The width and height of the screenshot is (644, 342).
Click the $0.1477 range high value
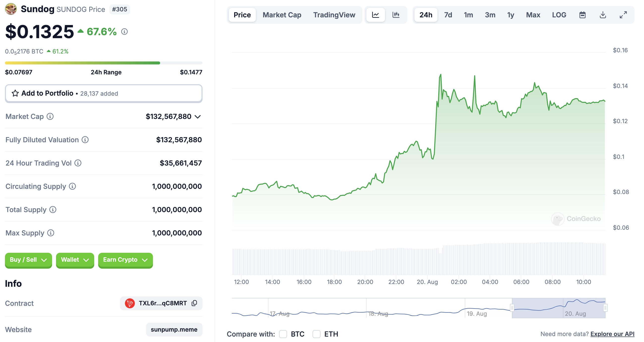pyautogui.click(x=191, y=72)
